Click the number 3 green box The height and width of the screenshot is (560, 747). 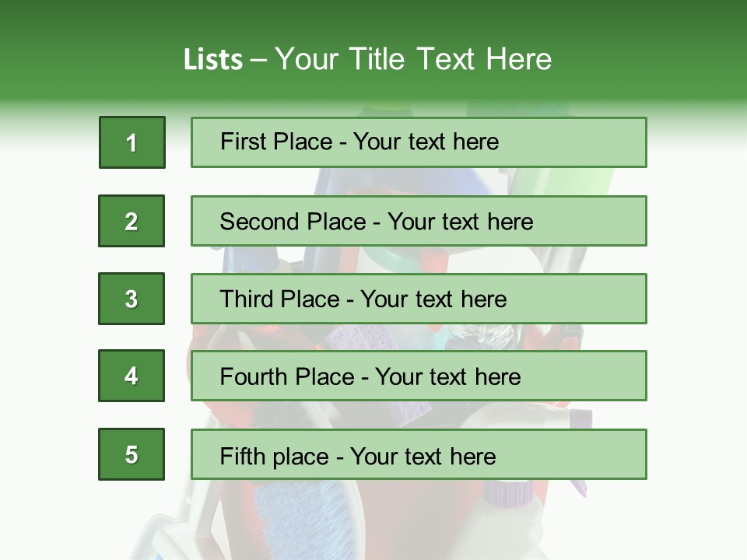pyautogui.click(x=132, y=299)
